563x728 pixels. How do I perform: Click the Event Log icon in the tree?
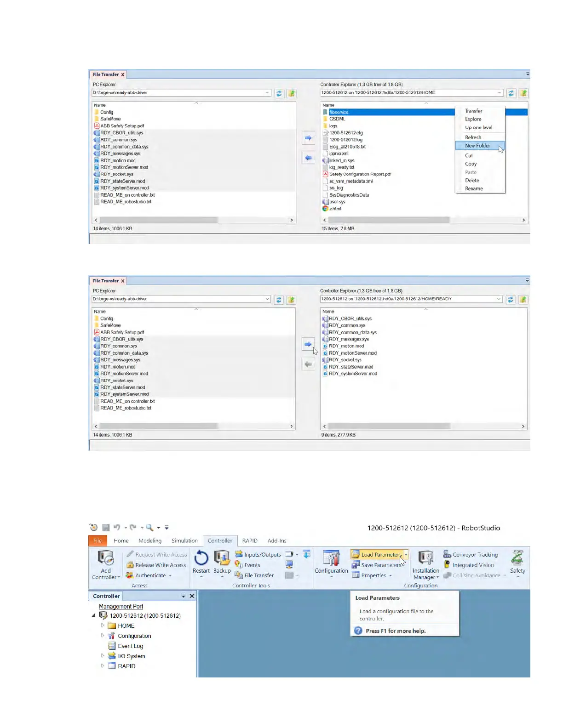point(112,646)
